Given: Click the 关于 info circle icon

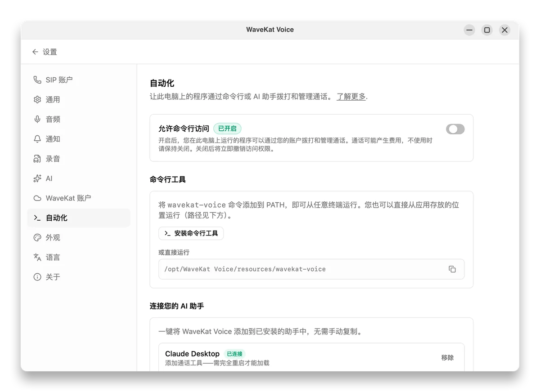Looking at the screenshot, I should [x=37, y=277].
